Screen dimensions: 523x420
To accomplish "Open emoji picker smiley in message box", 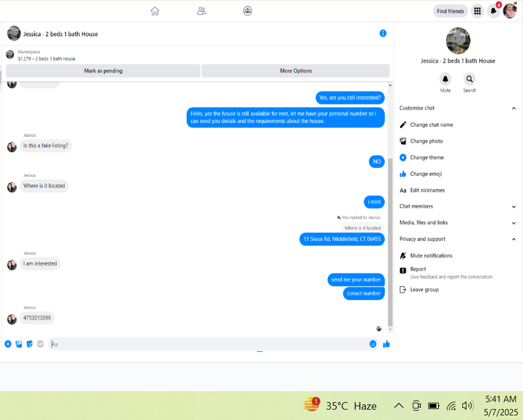I will pyautogui.click(x=373, y=344).
